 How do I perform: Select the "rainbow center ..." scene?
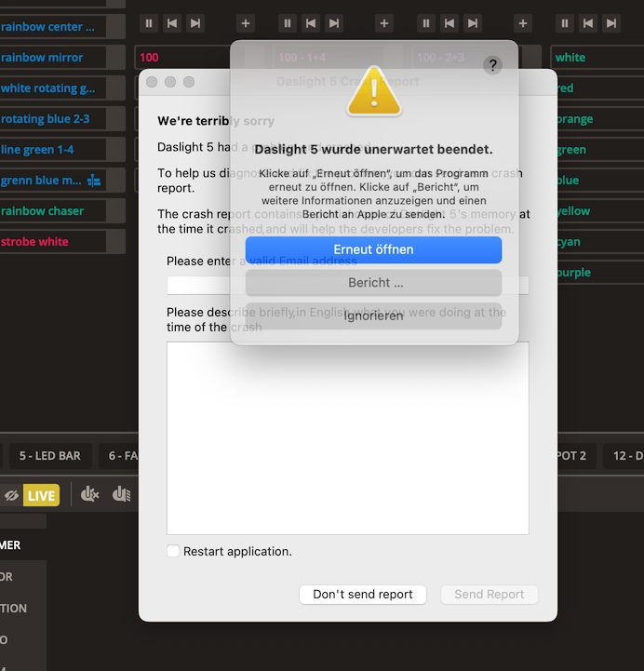pos(53,27)
